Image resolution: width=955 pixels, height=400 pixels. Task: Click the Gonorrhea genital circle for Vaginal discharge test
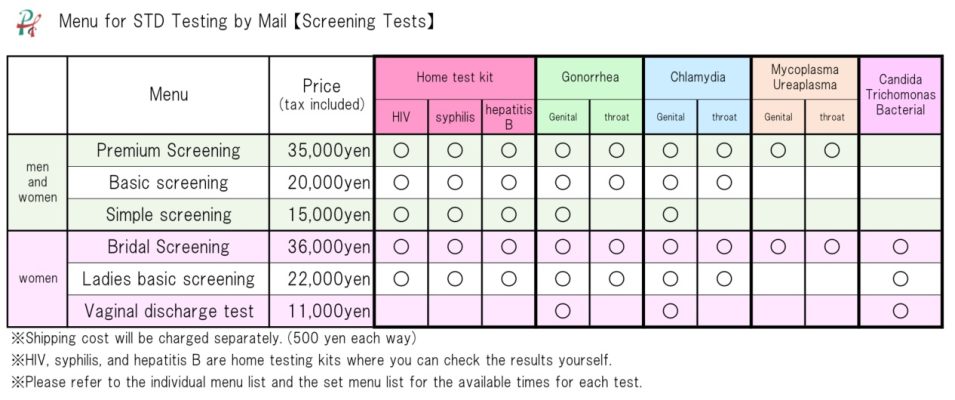563,311
